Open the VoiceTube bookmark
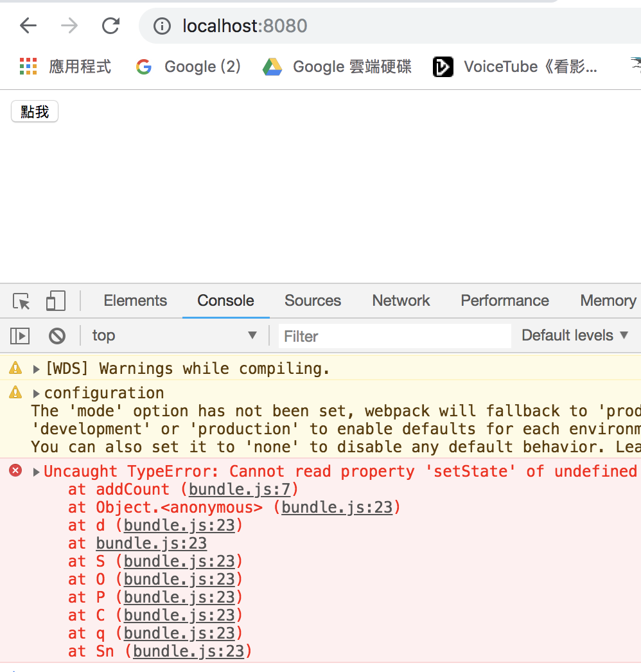The image size is (641, 672). tap(515, 67)
